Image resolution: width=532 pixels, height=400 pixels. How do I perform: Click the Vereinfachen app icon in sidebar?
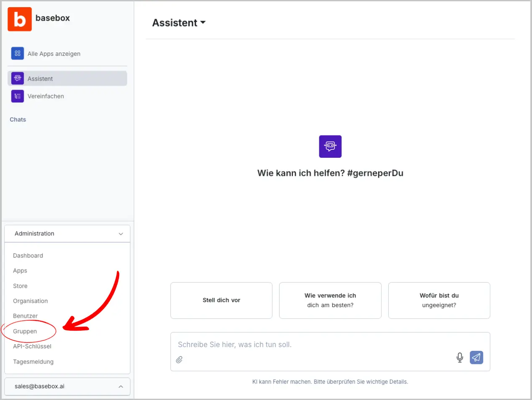[17, 96]
